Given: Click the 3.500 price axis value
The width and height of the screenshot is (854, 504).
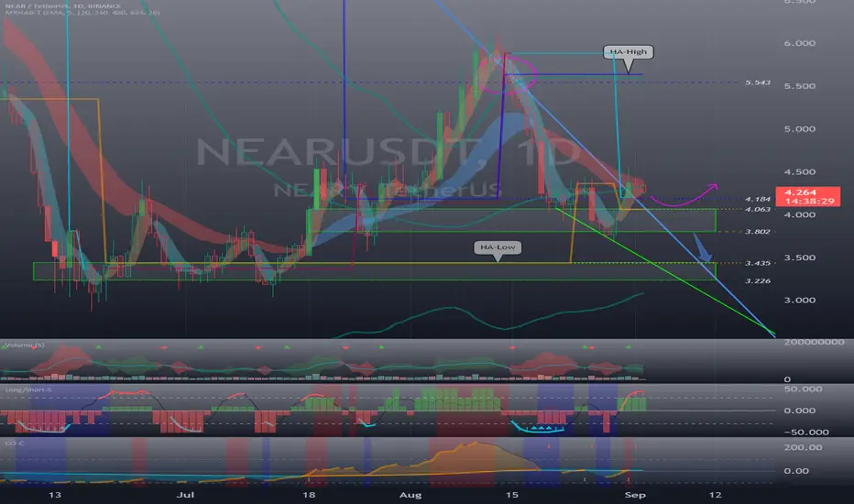Looking at the screenshot, I should 800,257.
